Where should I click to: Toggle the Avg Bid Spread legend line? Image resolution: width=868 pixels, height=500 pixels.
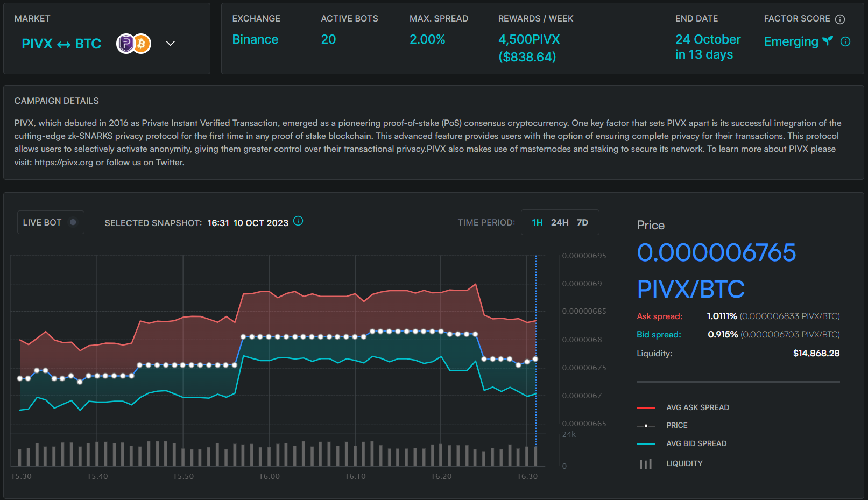[x=646, y=443]
